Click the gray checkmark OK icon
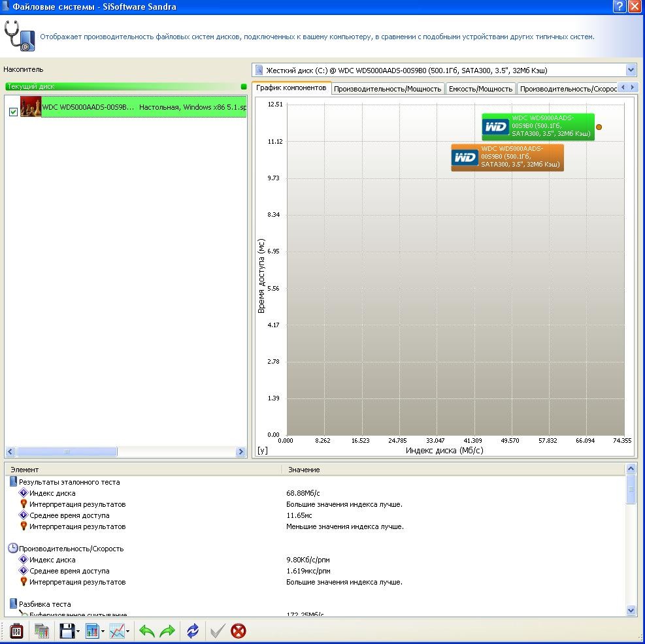This screenshot has height=644, width=645. [x=218, y=630]
